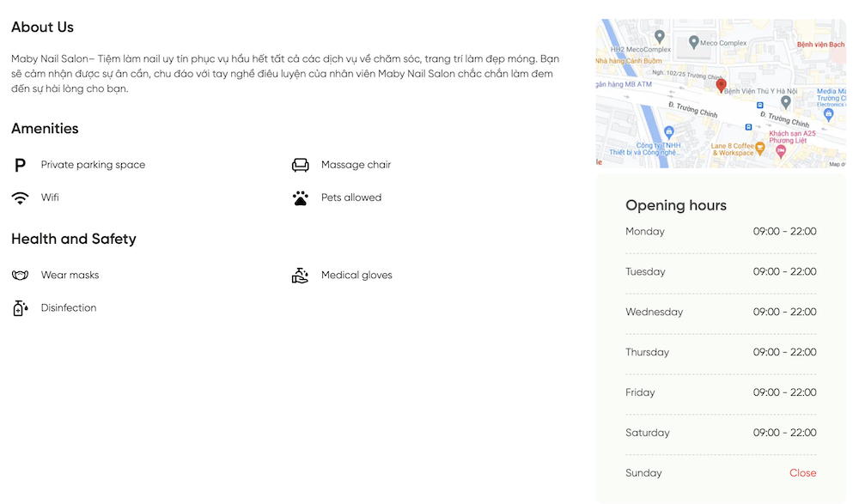Click the 'Wifi' amenity label

pos(50,197)
